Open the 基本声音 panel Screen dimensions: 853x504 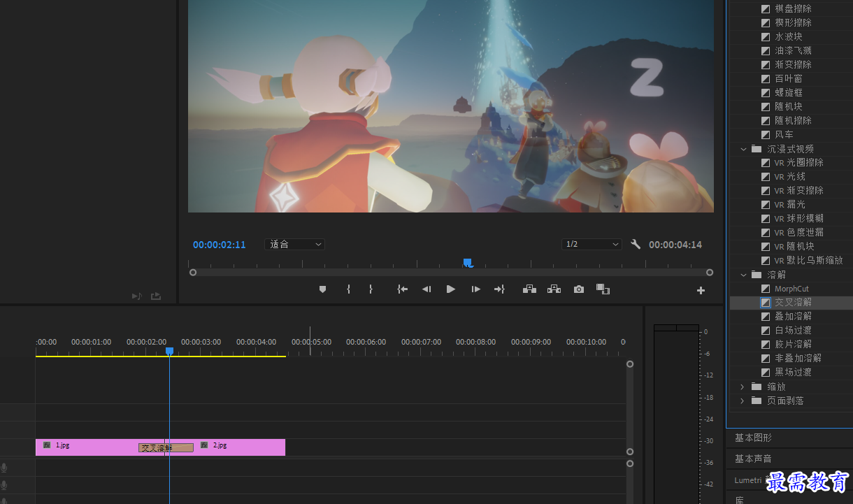coord(753,459)
